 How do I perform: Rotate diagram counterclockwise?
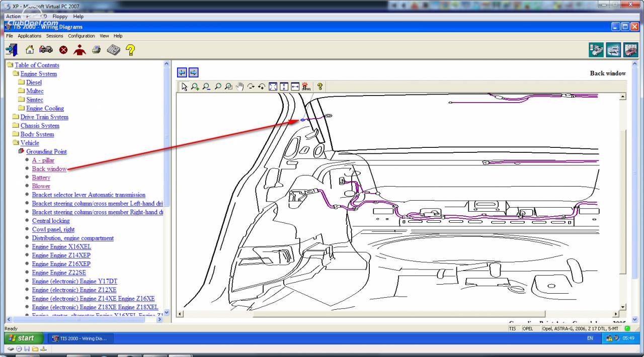(262, 86)
